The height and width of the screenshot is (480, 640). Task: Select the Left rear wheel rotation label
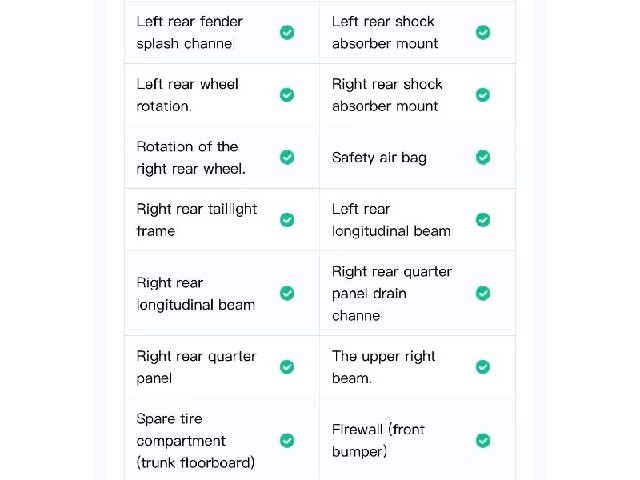(187, 95)
